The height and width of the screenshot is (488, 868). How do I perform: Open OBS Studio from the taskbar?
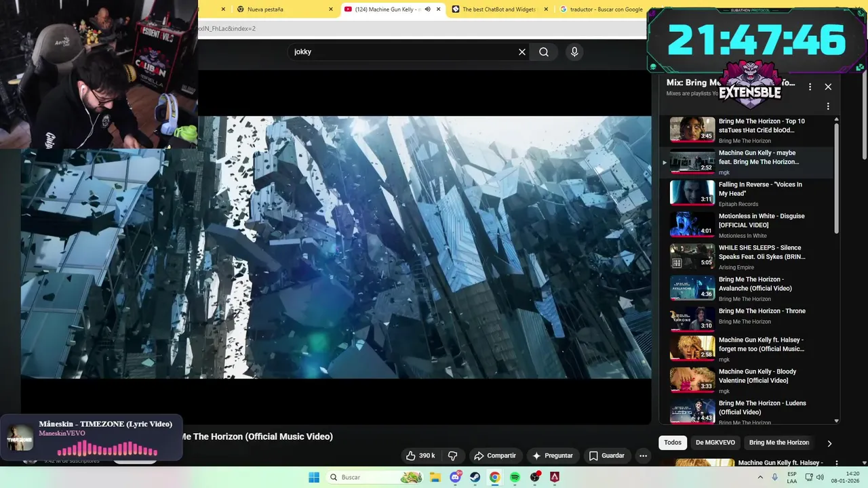tap(535, 477)
